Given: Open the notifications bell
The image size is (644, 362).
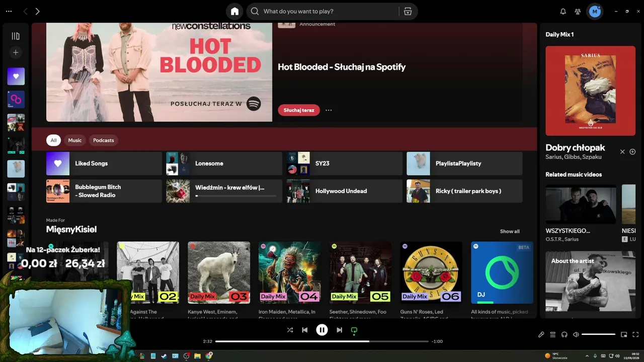Looking at the screenshot, I should point(563,11).
